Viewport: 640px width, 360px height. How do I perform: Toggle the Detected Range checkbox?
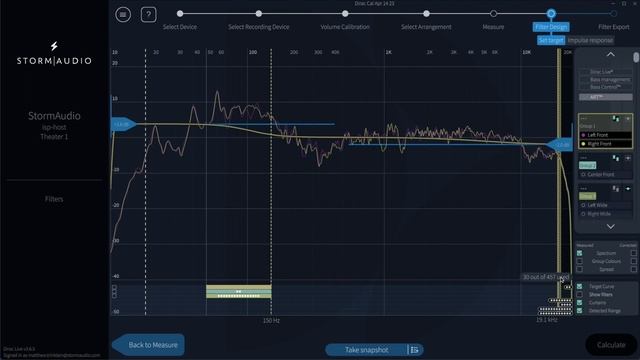click(x=580, y=311)
